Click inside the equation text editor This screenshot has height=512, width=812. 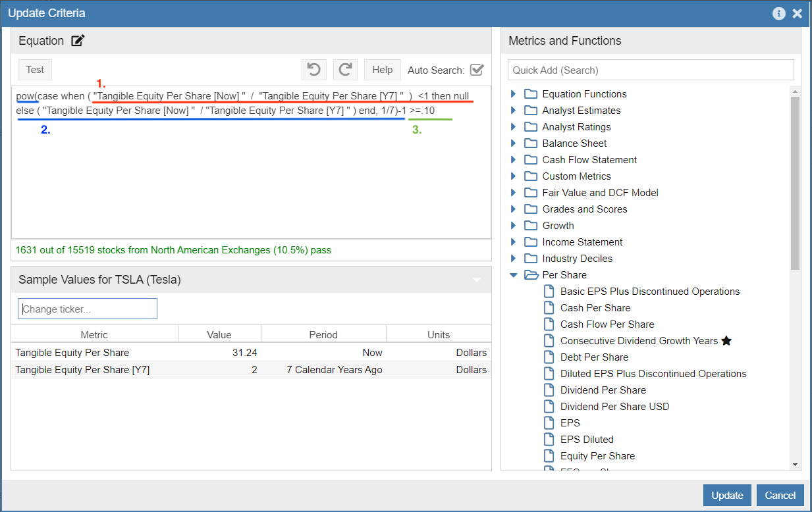click(x=251, y=162)
